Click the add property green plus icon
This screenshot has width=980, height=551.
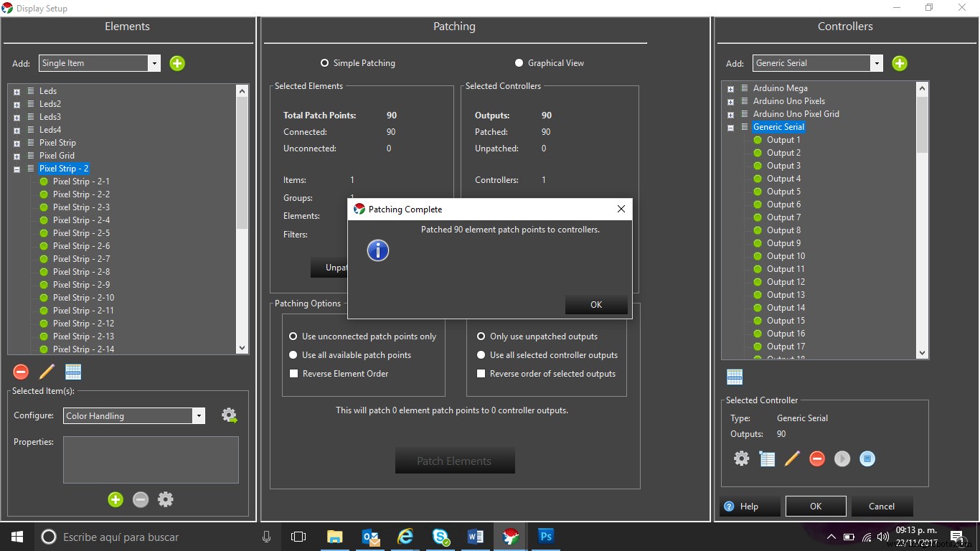(x=116, y=499)
